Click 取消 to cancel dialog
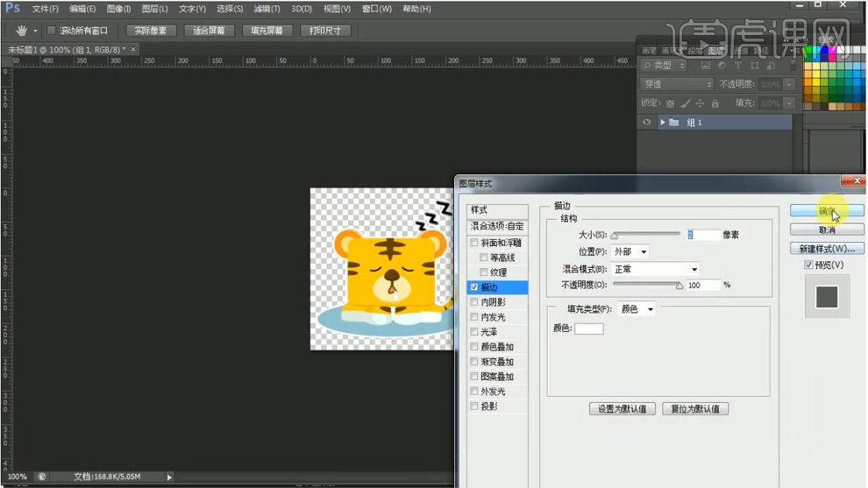 click(827, 230)
